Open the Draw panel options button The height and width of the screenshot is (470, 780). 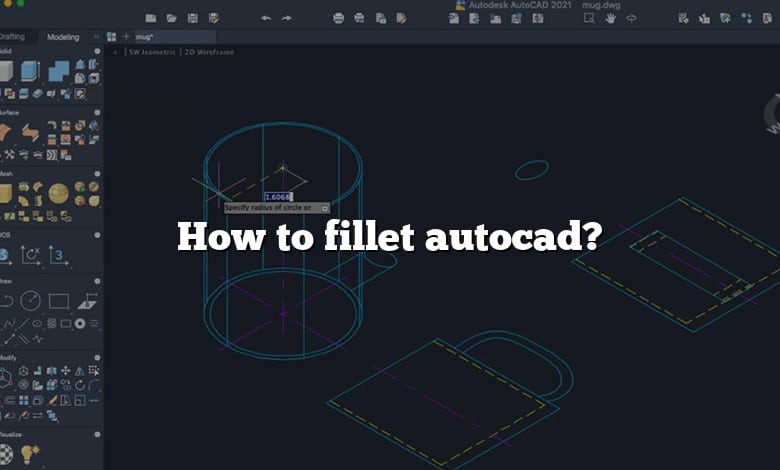(97, 281)
